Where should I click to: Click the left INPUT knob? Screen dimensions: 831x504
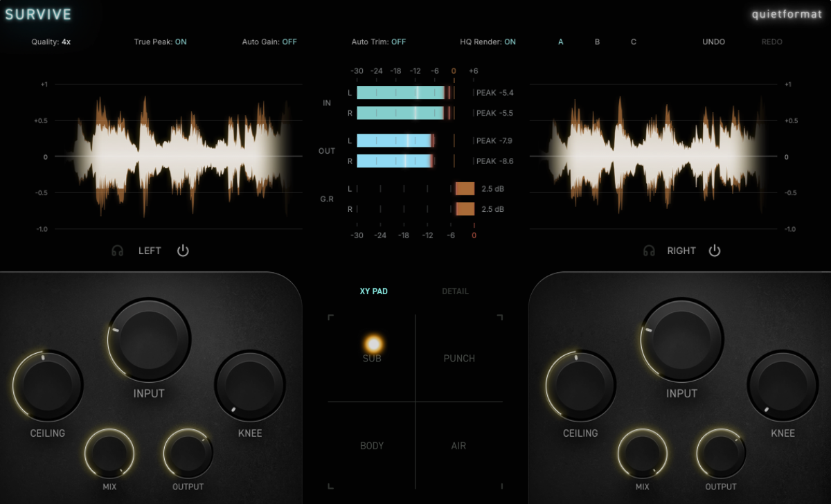coord(149,340)
